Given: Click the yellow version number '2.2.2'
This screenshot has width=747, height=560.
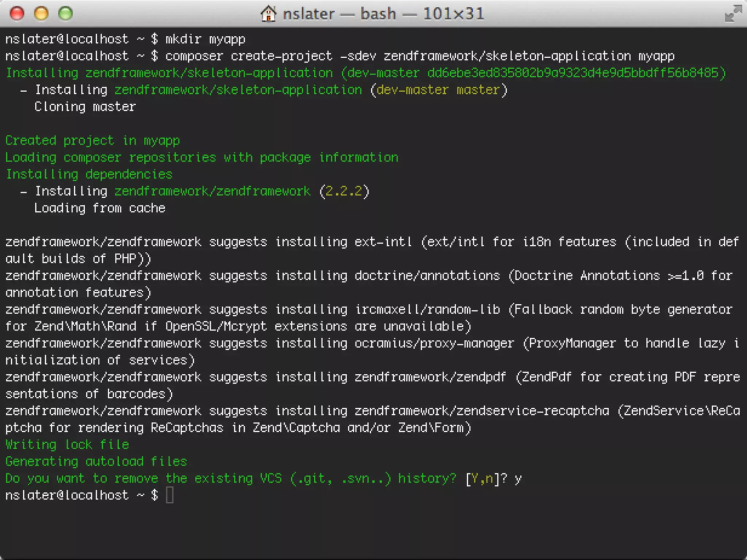Looking at the screenshot, I should [344, 191].
